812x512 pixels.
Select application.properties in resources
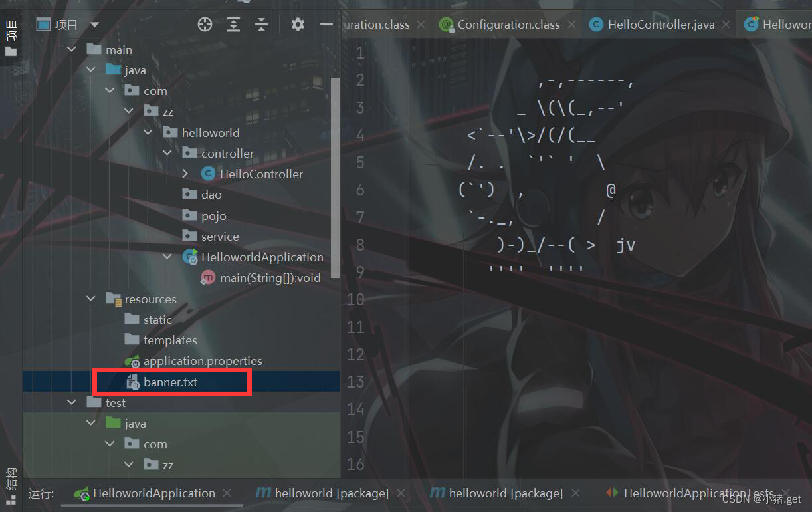point(193,361)
